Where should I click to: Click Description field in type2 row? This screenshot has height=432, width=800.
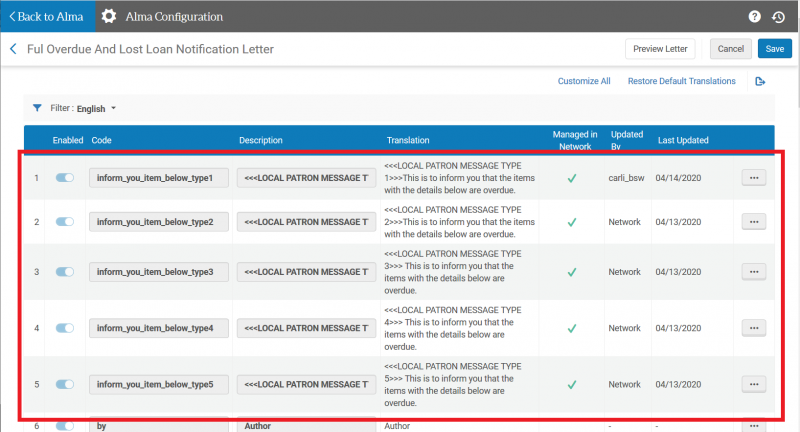306,222
